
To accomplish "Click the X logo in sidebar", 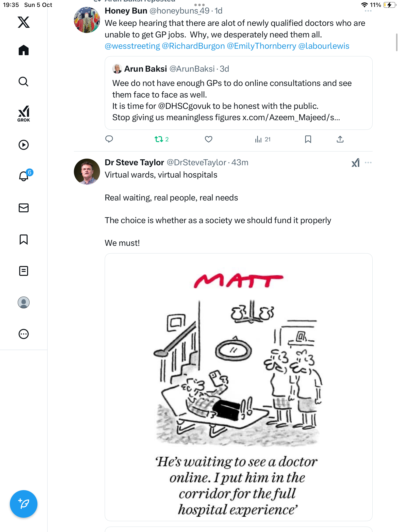I will click(x=24, y=22).
